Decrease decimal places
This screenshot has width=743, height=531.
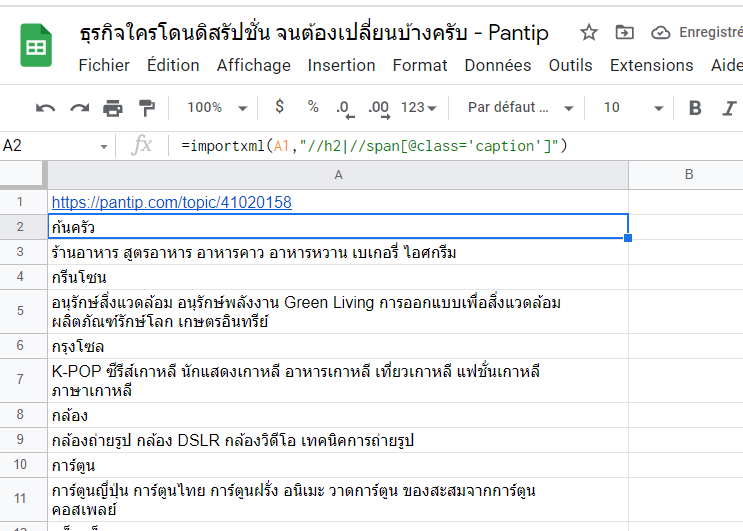345,108
